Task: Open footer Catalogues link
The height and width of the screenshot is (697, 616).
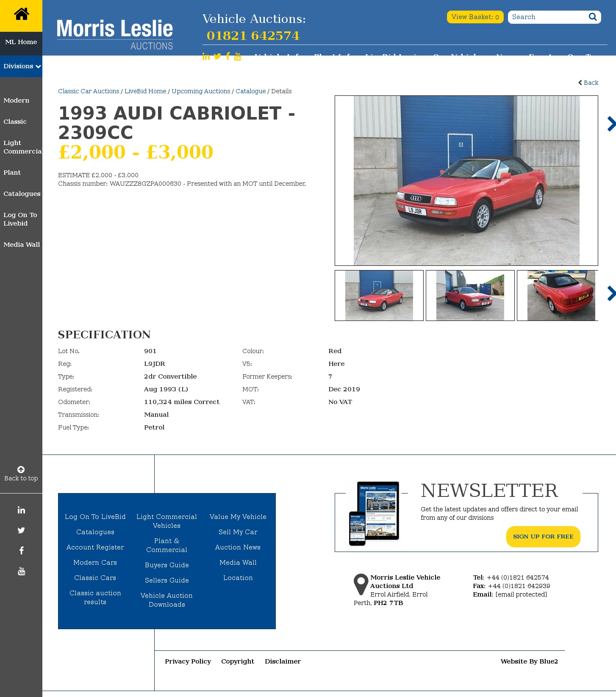Action: (95, 532)
